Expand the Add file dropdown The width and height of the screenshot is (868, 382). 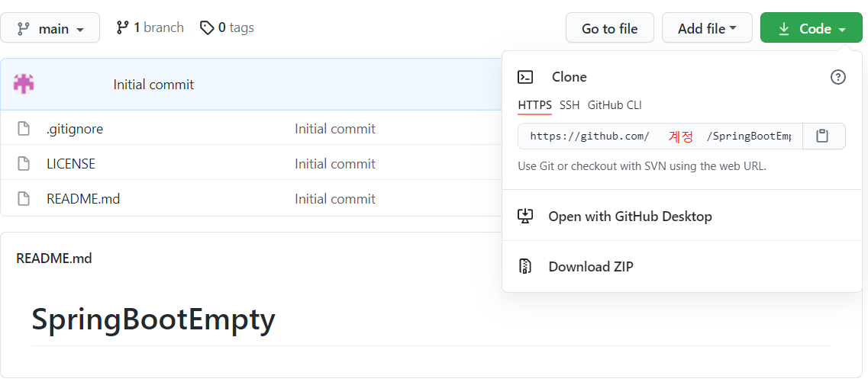click(x=707, y=28)
